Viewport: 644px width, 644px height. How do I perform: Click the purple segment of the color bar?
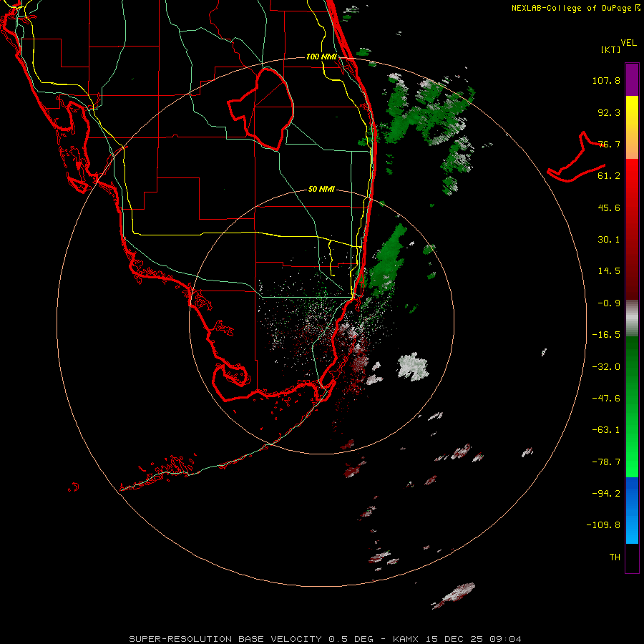(x=632, y=80)
